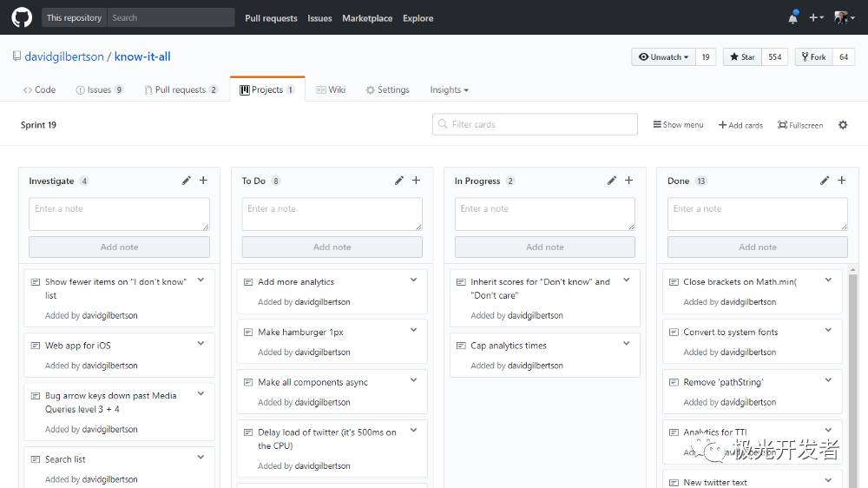Add a card to Investigate column

click(x=204, y=181)
